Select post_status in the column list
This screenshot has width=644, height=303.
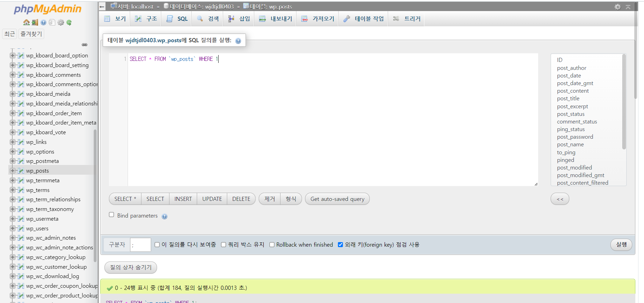[571, 114]
